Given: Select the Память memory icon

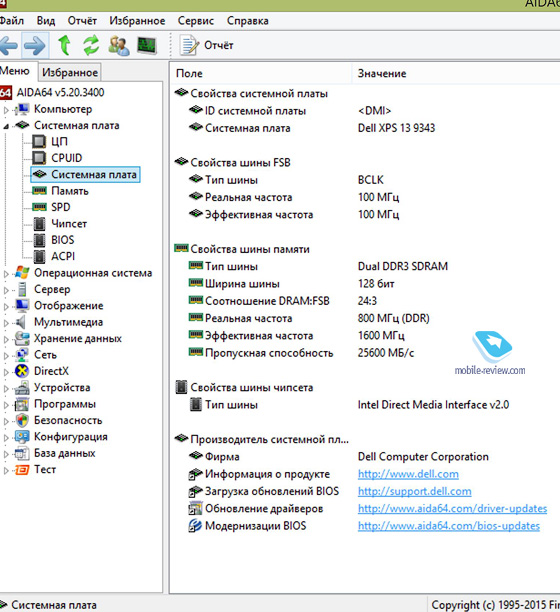Looking at the screenshot, I should tap(39, 191).
